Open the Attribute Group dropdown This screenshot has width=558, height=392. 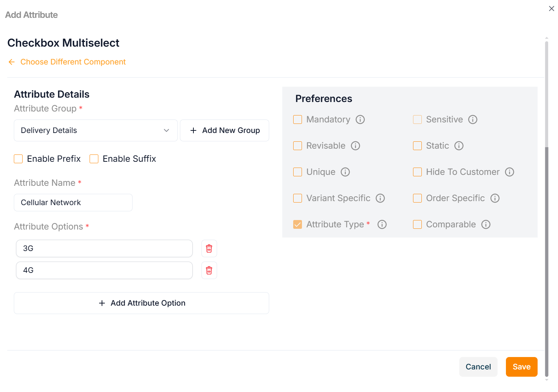pyautogui.click(x=95, y=130)
